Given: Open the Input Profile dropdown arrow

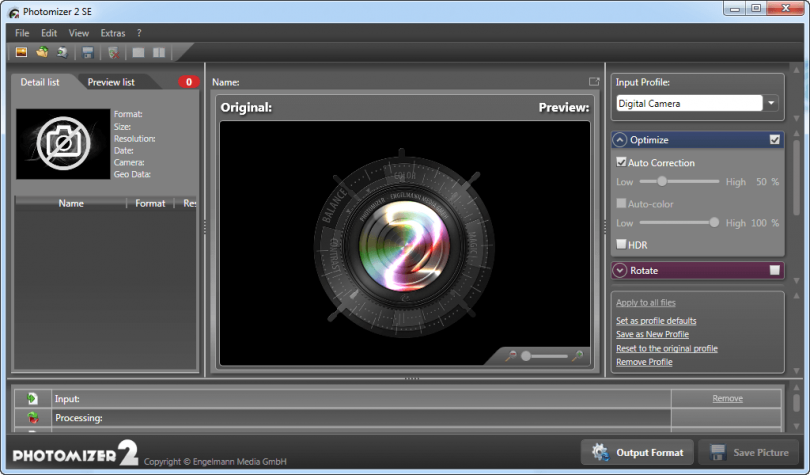Looking at the screenshot, I should 771,103.
